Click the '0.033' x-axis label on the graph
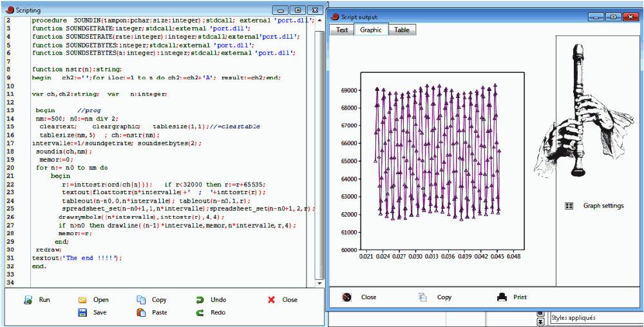The height and width of the screenshot is (327, 644). click(x=431, y=256)
